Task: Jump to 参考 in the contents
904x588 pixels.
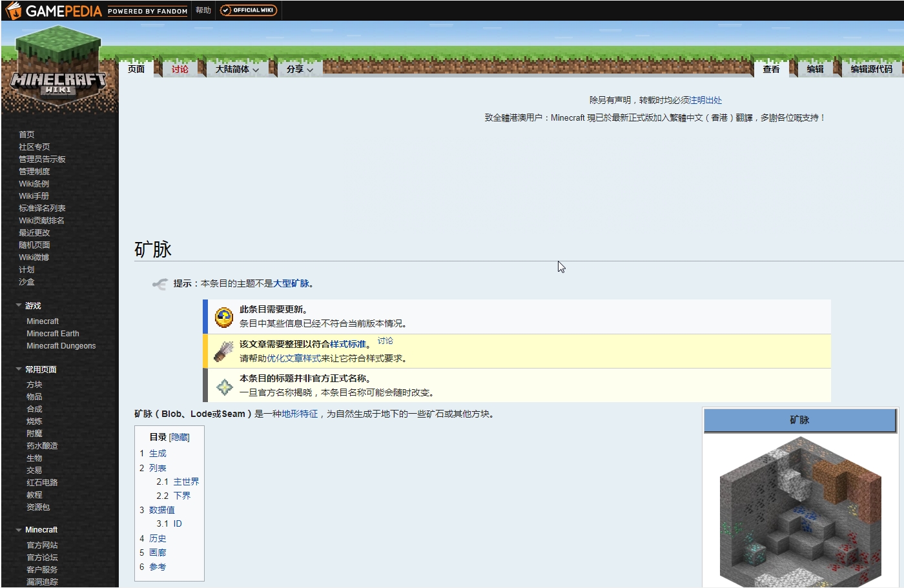Action: (158, 567)
